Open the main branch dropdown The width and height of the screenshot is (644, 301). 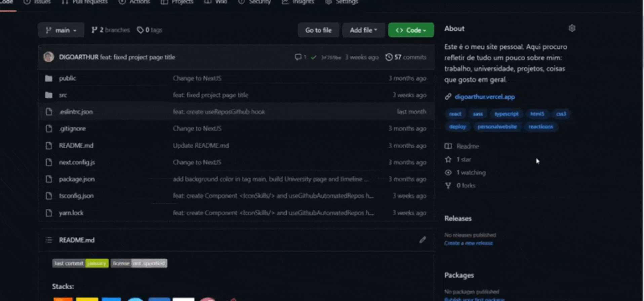[x=61, y=30]
